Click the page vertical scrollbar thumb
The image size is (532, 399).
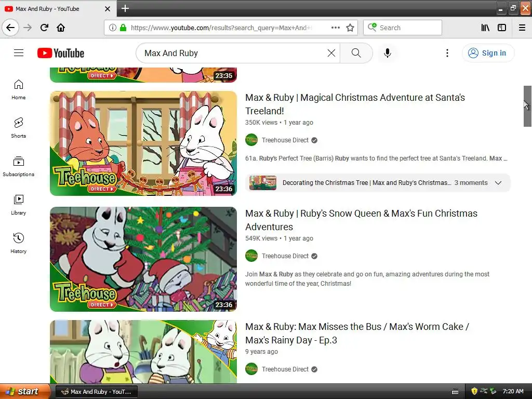[527, 106]
